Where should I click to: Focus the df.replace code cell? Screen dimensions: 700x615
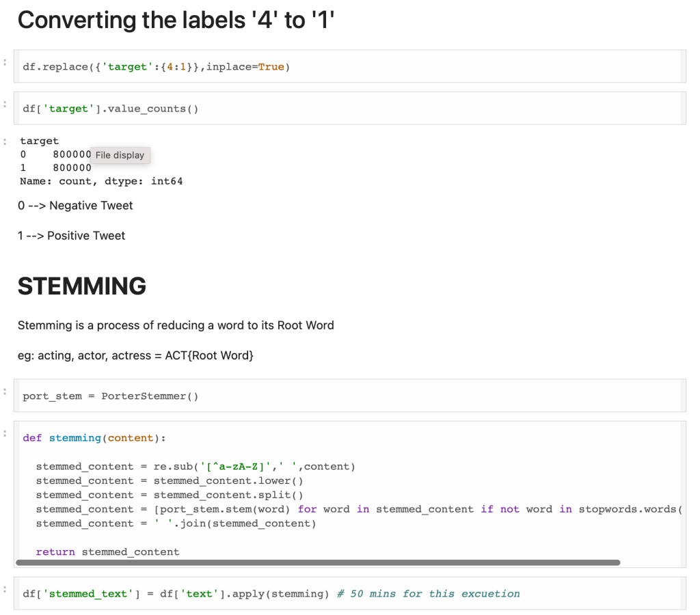tap(410, 67)
